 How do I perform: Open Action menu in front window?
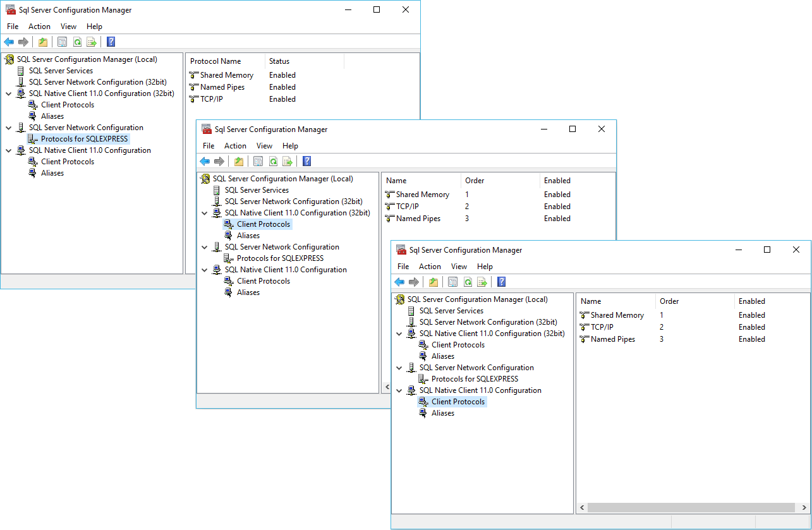[430, 267]
